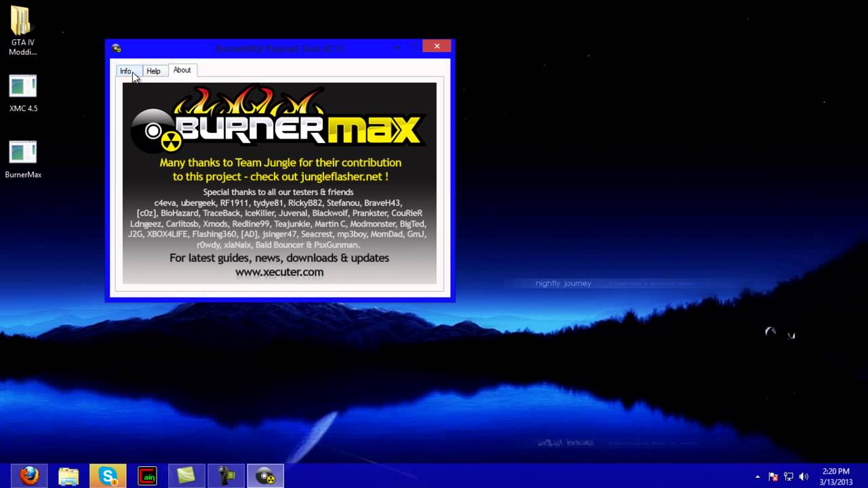Open the network icon in tray
868x488 pixels.
789,476
